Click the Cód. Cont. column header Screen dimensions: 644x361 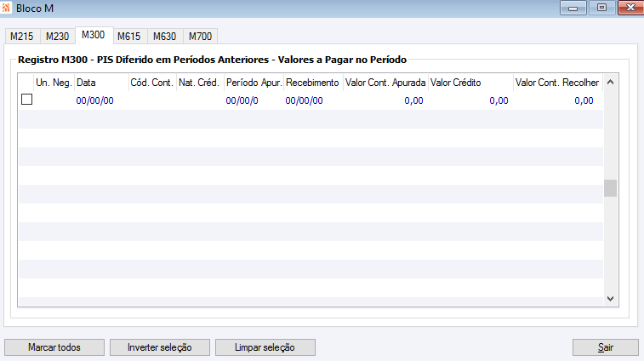coord(152,83)
